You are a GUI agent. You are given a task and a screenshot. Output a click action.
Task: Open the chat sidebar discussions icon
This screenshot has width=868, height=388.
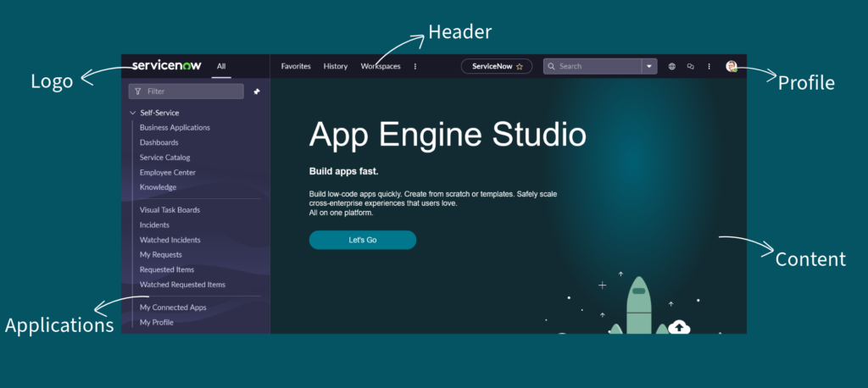click(690, 66)
